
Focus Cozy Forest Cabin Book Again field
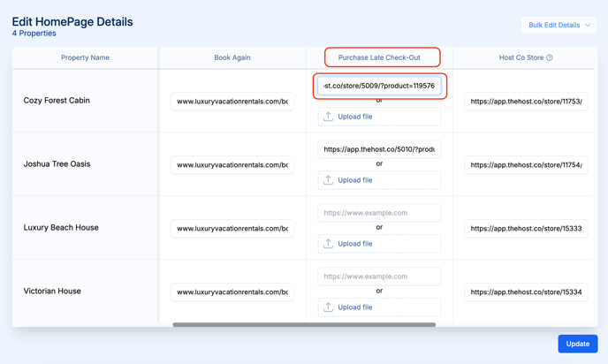(x=232, y=102)
